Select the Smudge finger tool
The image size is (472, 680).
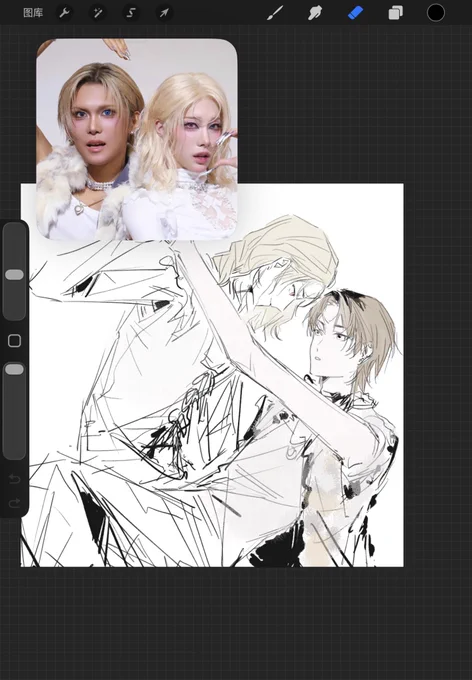[315, 13]
